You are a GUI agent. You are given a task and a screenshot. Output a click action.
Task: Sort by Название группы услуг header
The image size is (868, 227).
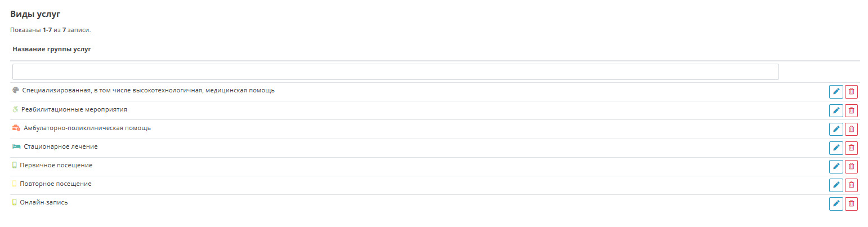pos(52,50)
